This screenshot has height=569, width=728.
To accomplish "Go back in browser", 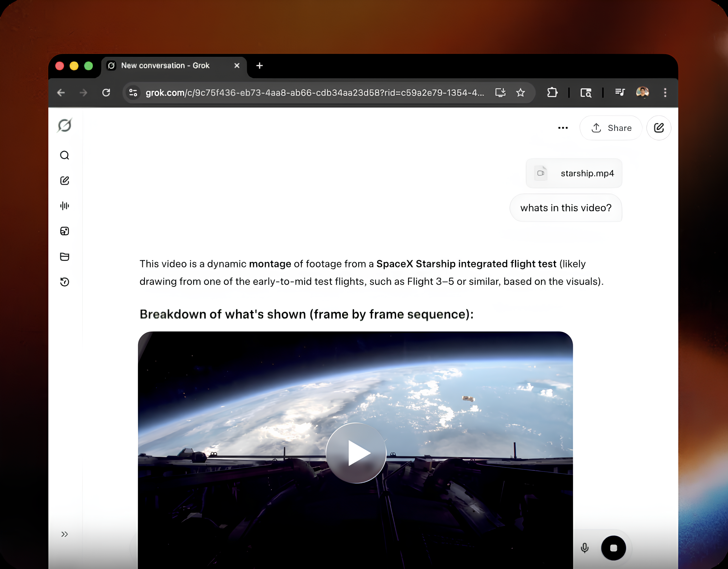I will pos(61,92).
